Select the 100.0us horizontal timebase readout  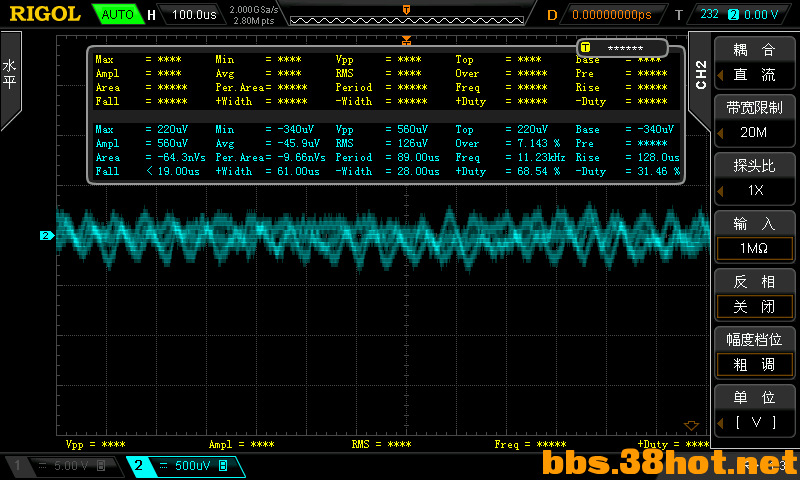[194, 14]
